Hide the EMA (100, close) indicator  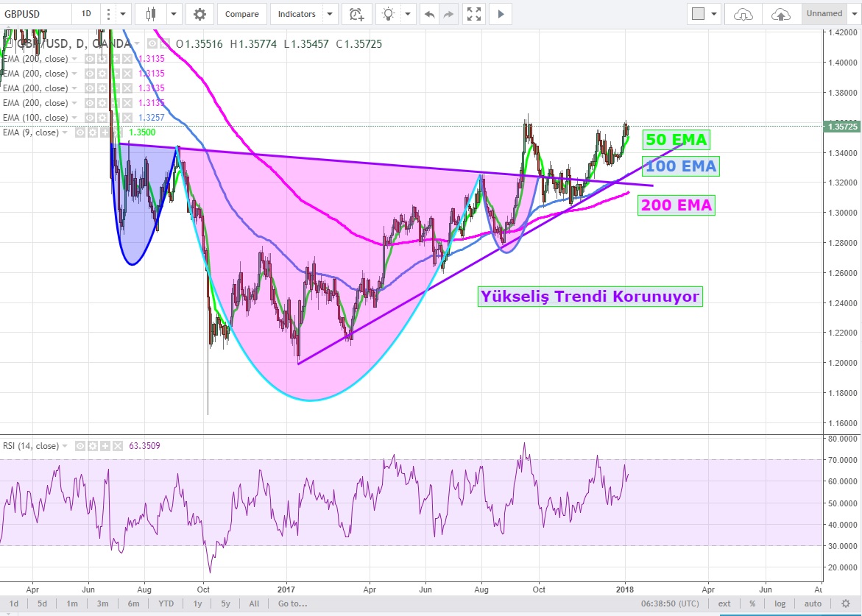(x=89, y=118)
